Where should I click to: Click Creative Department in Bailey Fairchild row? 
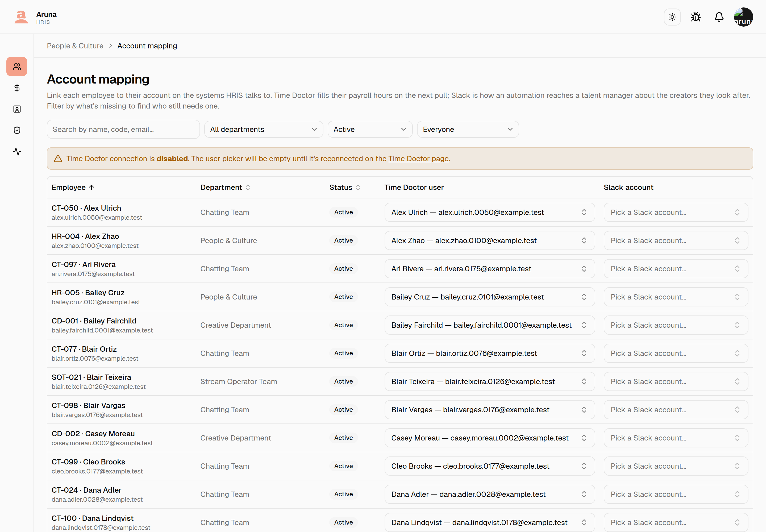pos(236,325)
